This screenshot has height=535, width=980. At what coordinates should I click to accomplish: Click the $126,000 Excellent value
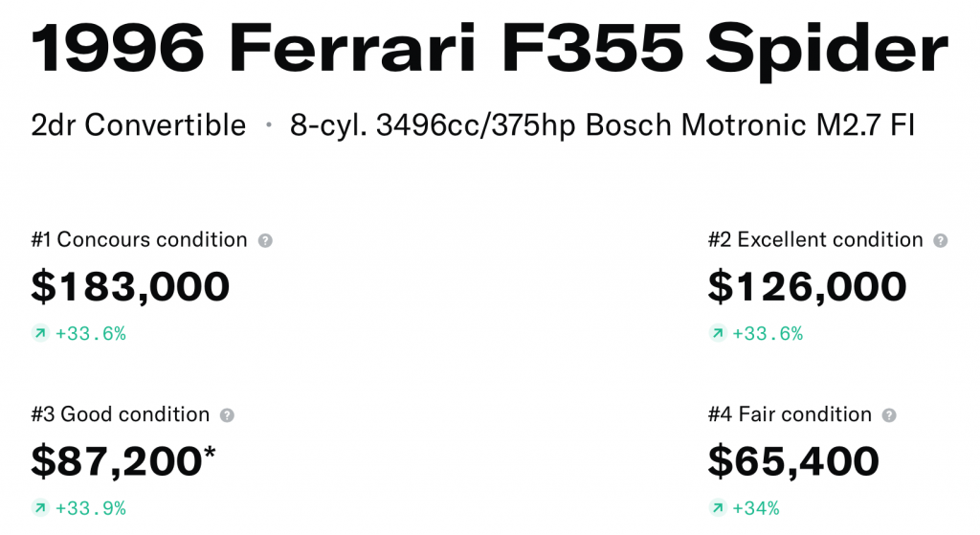tap(807, 287)
